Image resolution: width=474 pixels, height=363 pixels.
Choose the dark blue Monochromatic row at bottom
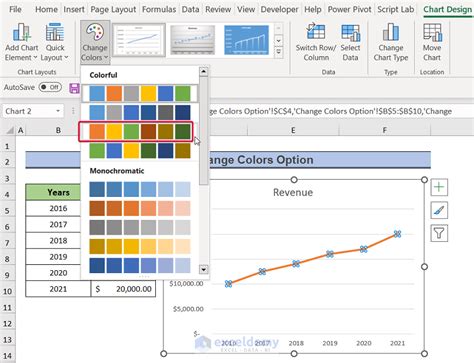pyautogui.click(x=140, y=266)
